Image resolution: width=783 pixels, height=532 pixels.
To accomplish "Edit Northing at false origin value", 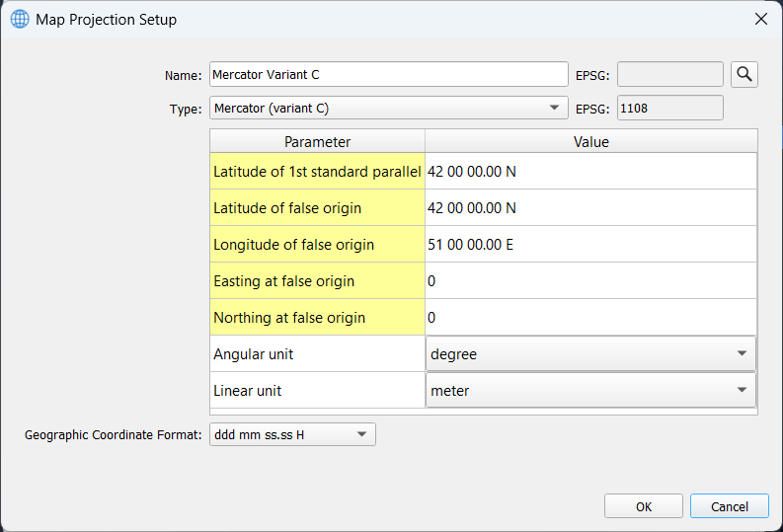I will click(590, 318).
